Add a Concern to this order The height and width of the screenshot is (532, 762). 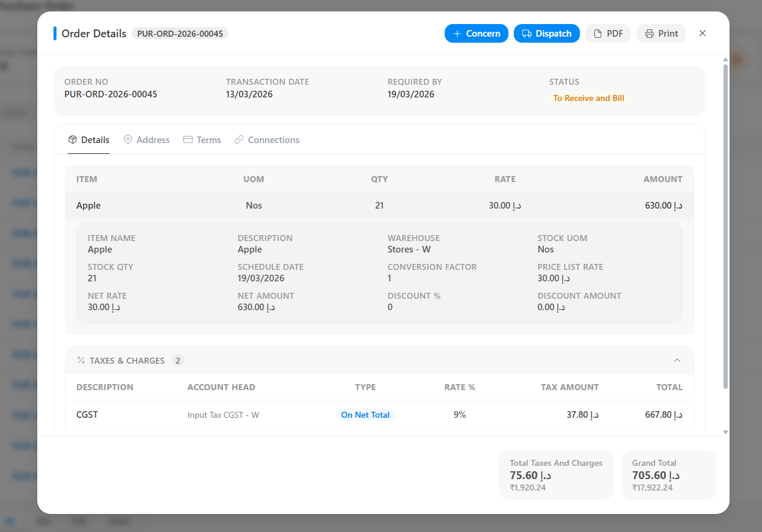click(x=477, y=34)
